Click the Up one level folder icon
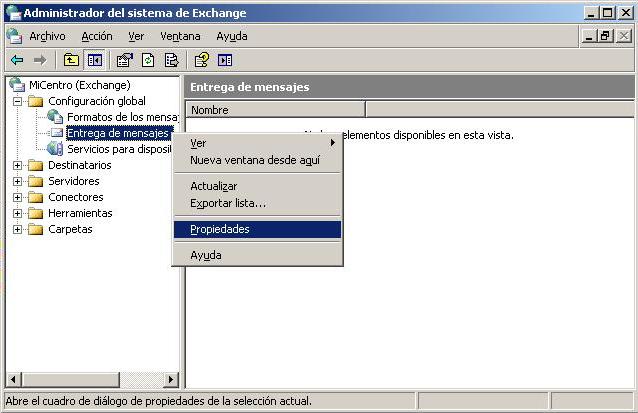This screenshot has height=413, width=638. [x=71, y=60]
